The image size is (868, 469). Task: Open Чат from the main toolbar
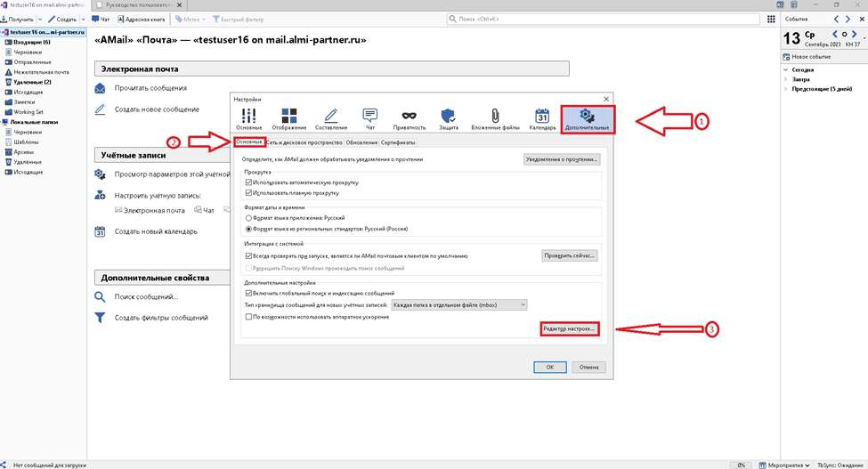coord(101,20)
